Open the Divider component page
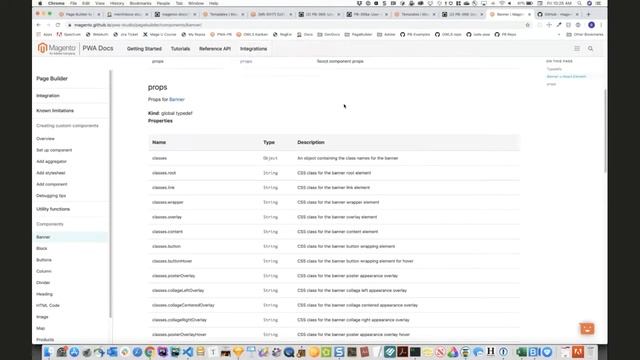Image resolution: width=640 pixels, height=360 pixels. (x=43, y=283)
